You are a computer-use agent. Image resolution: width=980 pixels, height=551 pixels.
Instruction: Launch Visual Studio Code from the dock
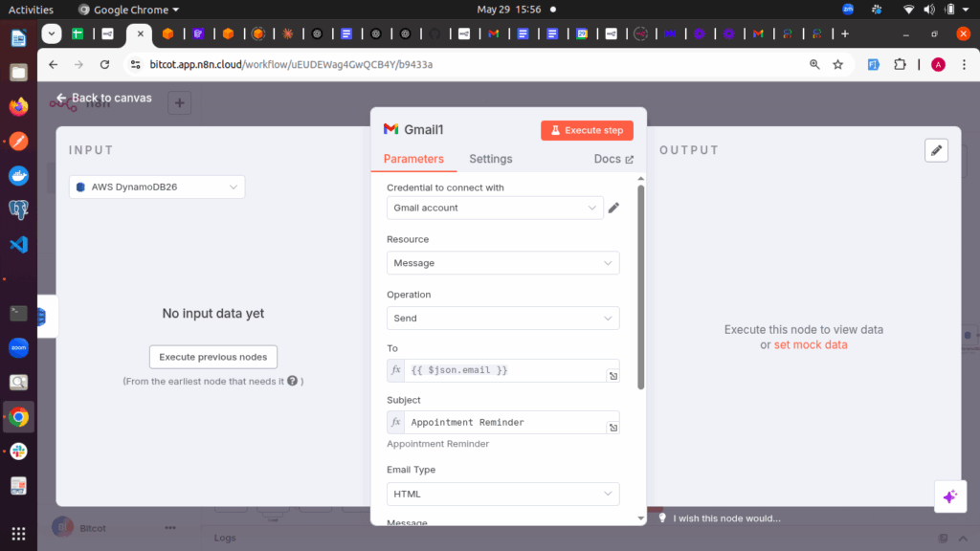pos(18,243)
